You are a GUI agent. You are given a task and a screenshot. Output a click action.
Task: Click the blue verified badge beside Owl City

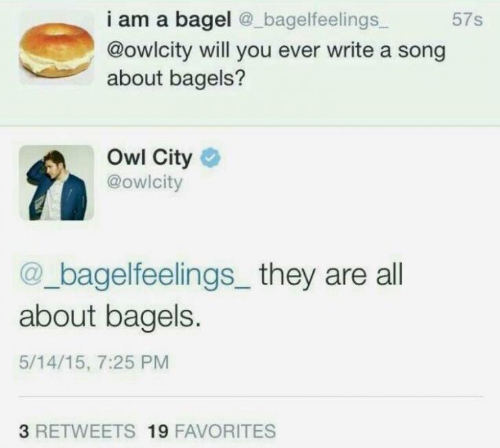tap(211, 159)
